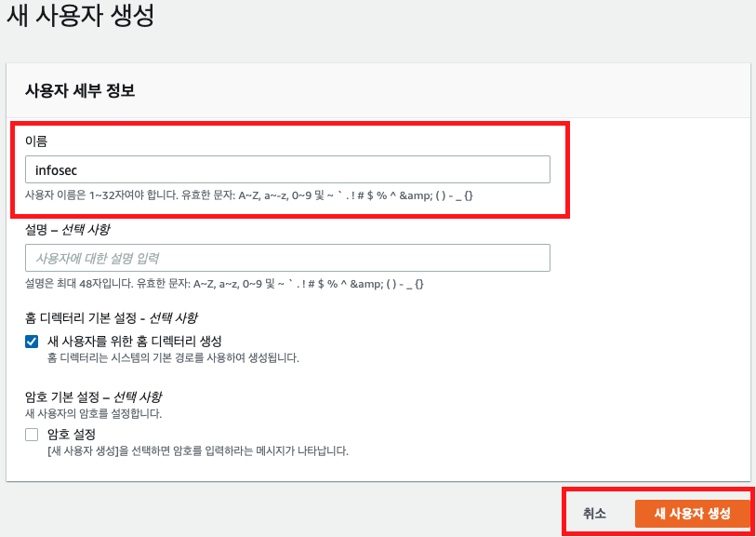Click the 사용자 세부 정보 panel header
The width and height of the screenshot is (756, 537).
[x=80, y=91]
